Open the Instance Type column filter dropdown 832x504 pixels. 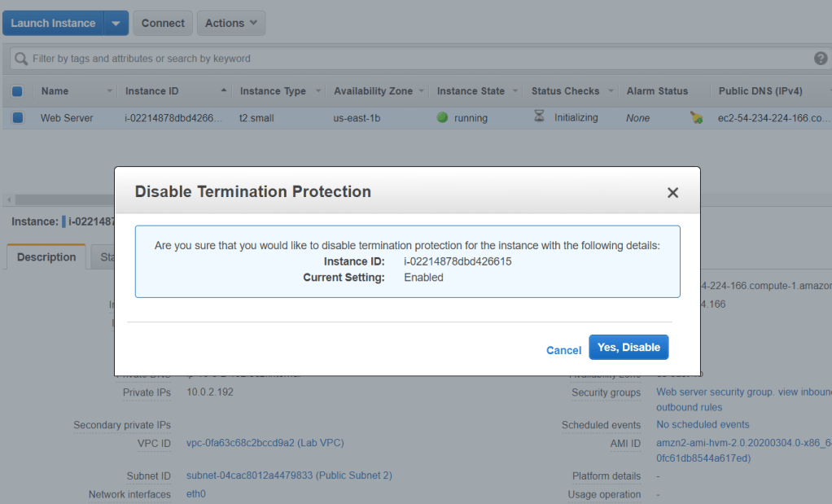(318, 91)
